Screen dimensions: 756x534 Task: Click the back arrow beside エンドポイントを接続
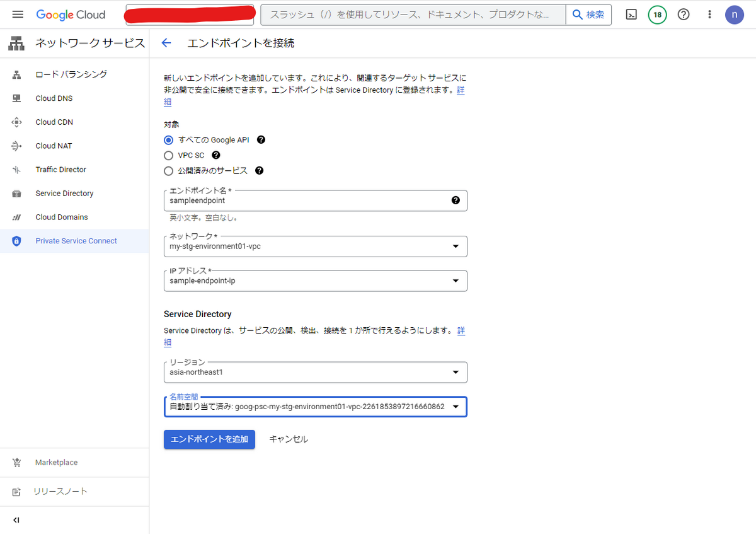pos(166,43)
